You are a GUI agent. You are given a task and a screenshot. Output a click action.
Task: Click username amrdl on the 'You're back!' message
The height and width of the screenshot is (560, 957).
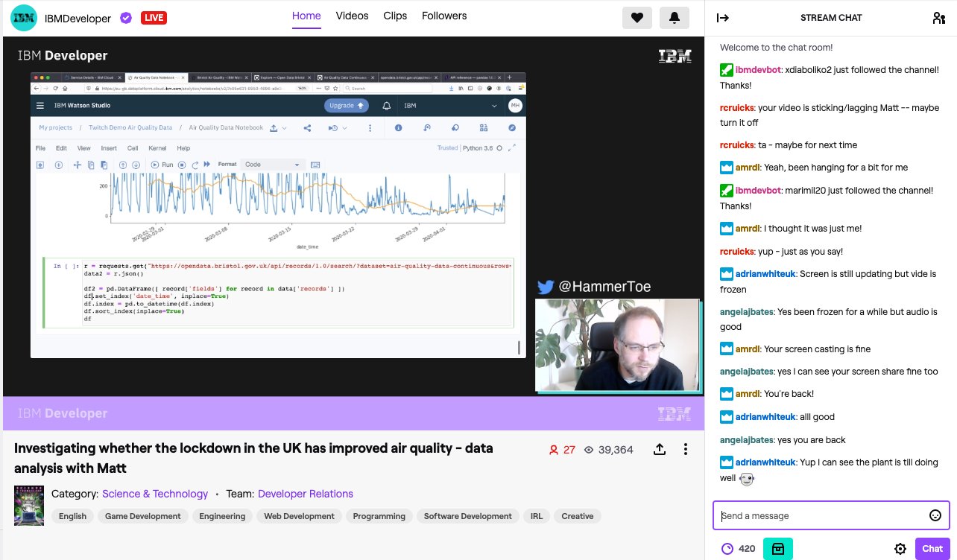coord(748,394)
